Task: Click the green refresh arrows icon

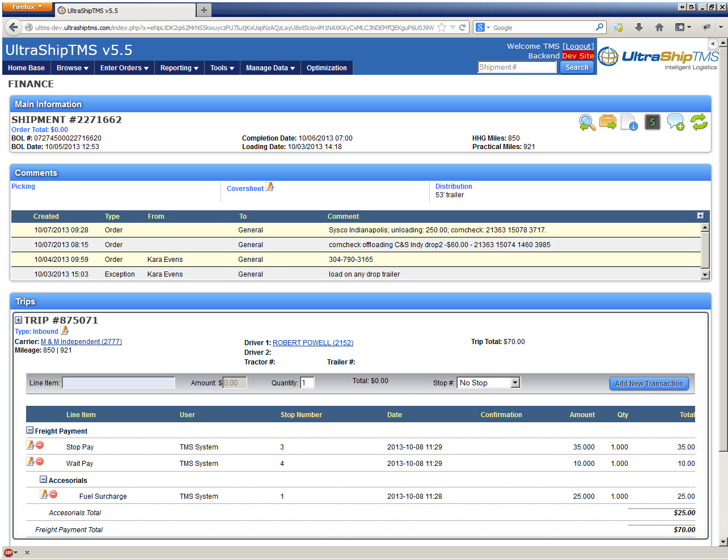Action: click(699, 122)
